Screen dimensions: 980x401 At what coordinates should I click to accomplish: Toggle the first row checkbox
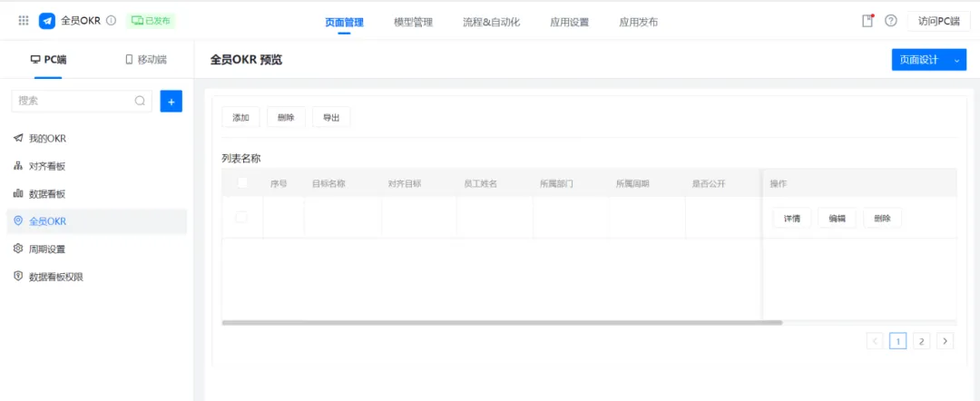(241, 218)
